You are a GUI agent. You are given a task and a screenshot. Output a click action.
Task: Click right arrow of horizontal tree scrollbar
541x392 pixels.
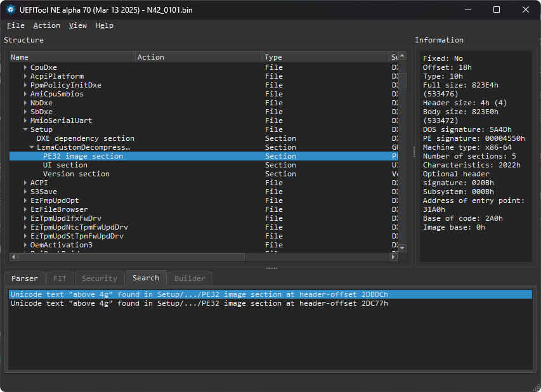[394, 257]
